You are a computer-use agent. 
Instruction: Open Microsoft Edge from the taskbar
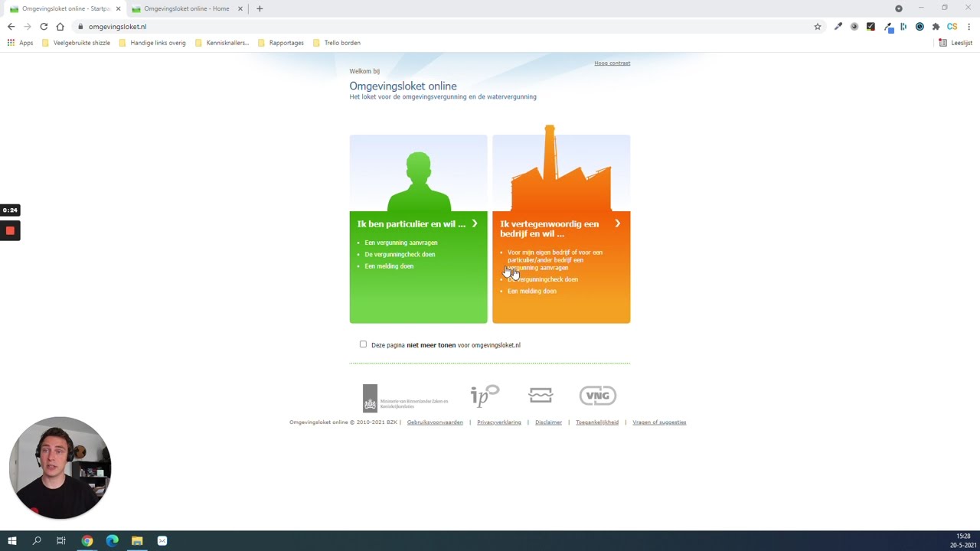[112, 541]
